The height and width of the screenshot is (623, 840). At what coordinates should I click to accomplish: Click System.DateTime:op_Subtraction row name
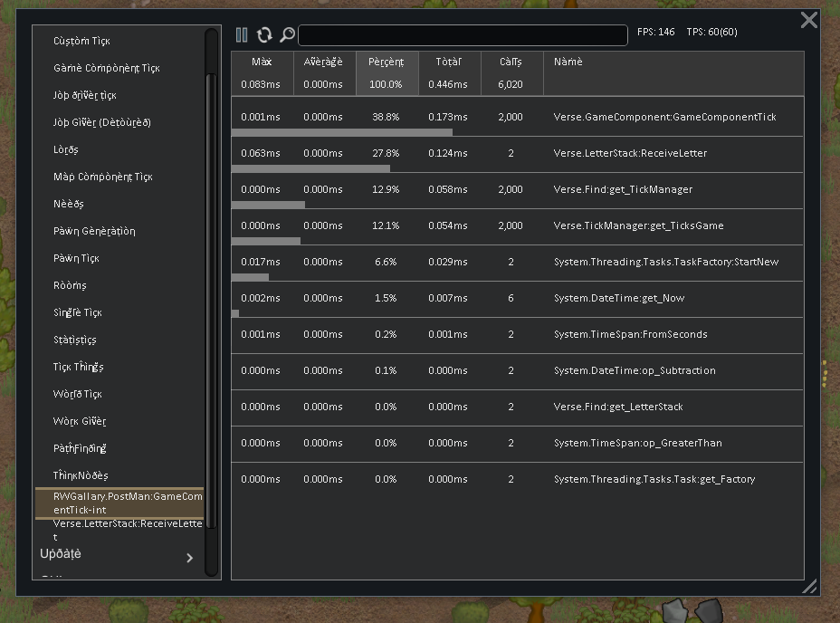coord(635,370)
